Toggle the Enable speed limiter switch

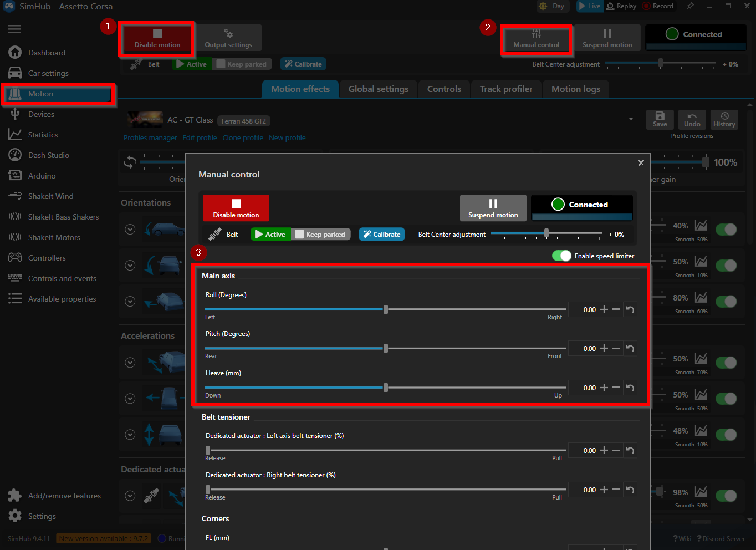[x=561, y=256]
